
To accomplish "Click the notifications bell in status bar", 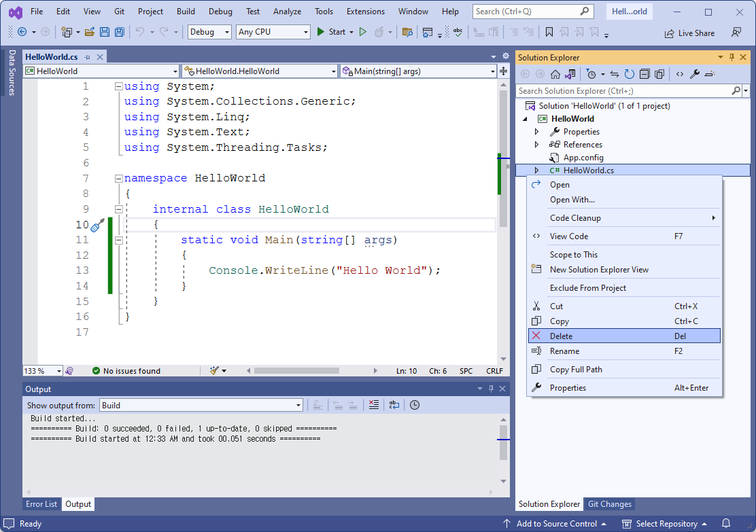I will click(726, 523).
